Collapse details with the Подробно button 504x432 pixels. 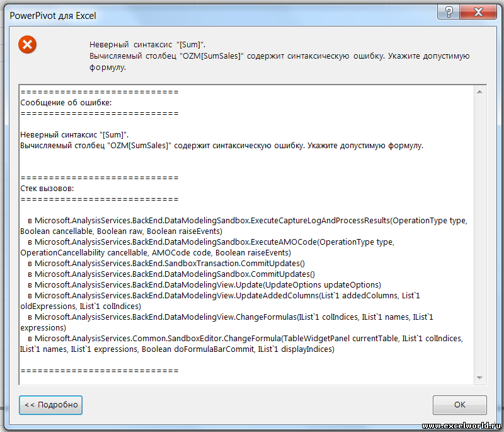(x=51, y=405)
